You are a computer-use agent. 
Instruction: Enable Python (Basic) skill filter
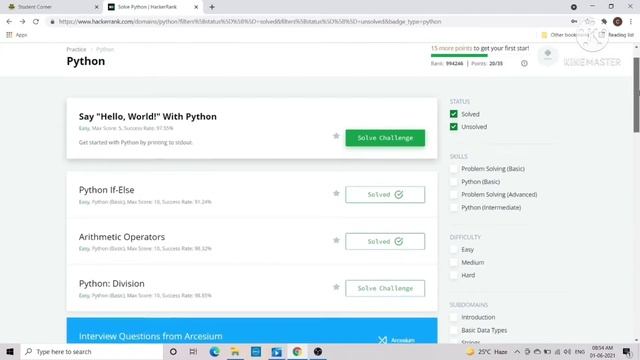453,182
